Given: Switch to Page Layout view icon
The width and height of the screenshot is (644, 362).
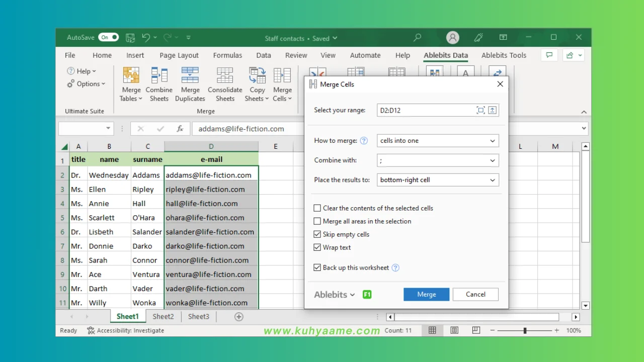Looking at the screenshot, I should [454, 330].
